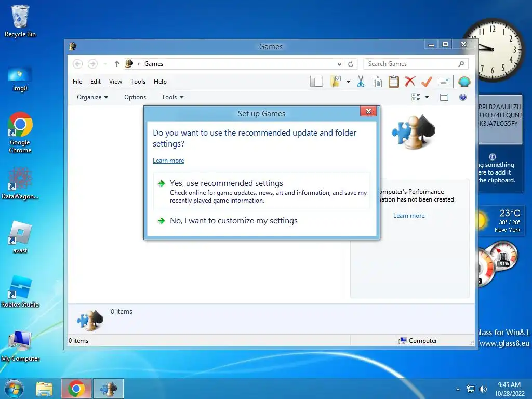Click the Cut scissors icon
This screenshot has width=532, height=399.
point(361,82)
